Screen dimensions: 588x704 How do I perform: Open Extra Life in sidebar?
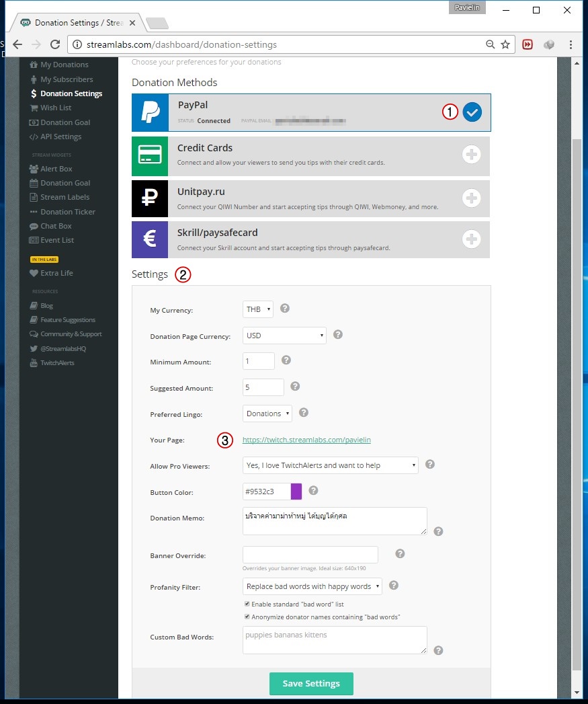[x=51, y=273]
